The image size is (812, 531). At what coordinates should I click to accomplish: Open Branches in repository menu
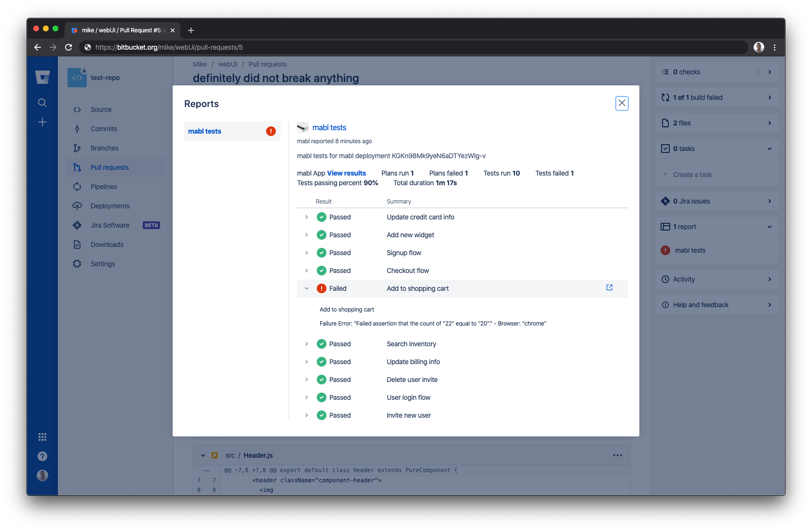pyautogui.click(x=116, y=148)
